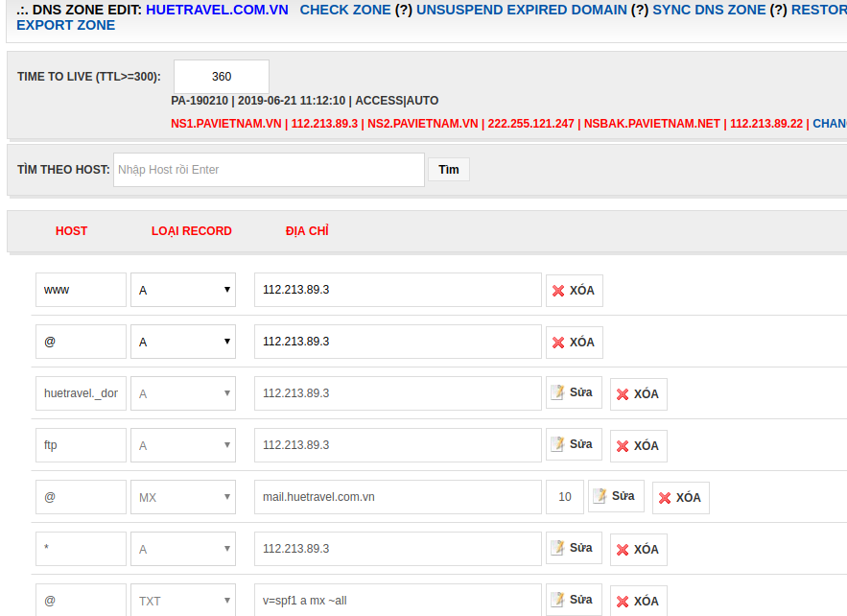
Task: Click the huetravel._dor address field
Action: click(x=397, y=393)
